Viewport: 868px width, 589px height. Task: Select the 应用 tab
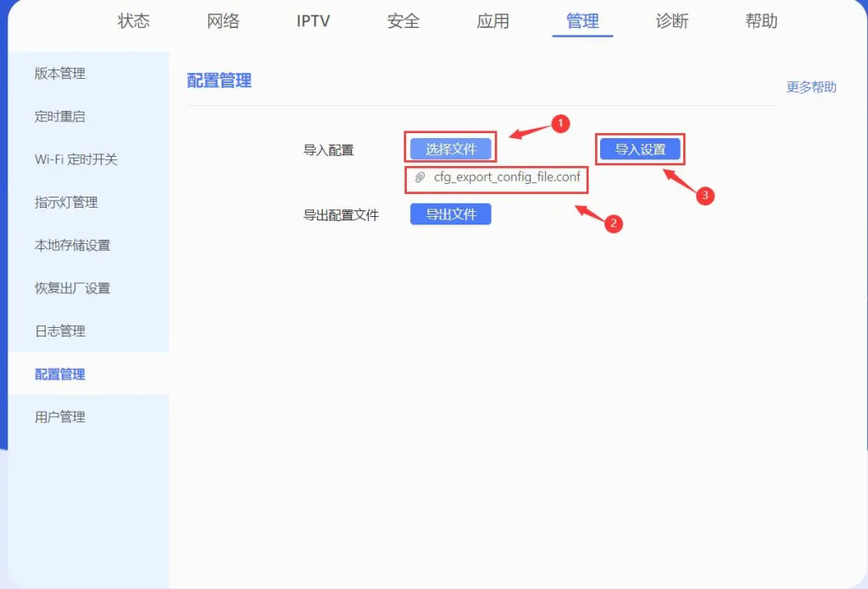pyautogui.click(x=492, y=21)
